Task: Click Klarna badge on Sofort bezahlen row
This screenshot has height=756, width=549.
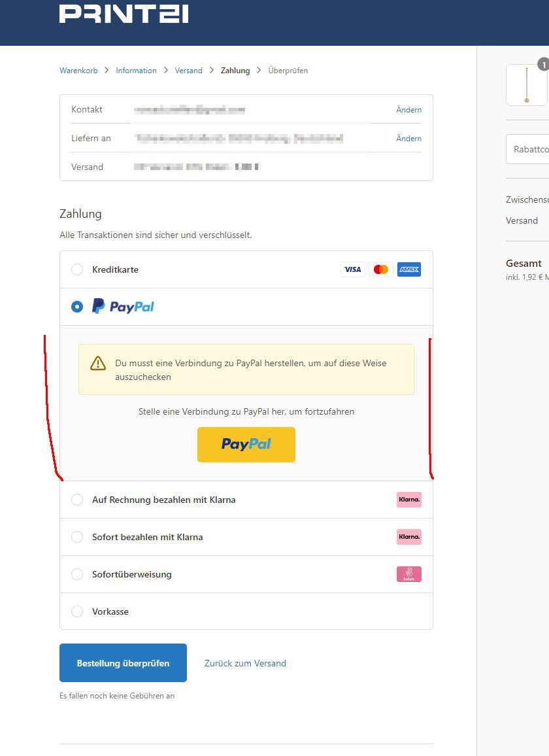Action: point(408,537)
